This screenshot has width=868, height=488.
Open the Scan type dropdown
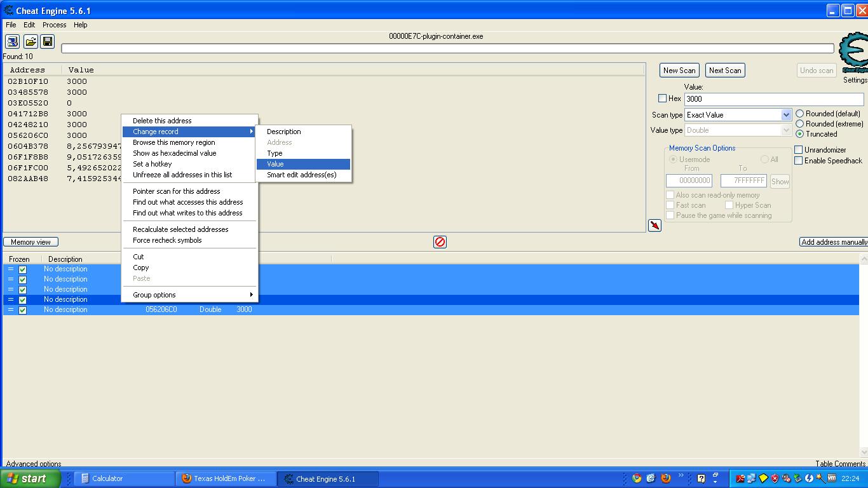(786, 115)
